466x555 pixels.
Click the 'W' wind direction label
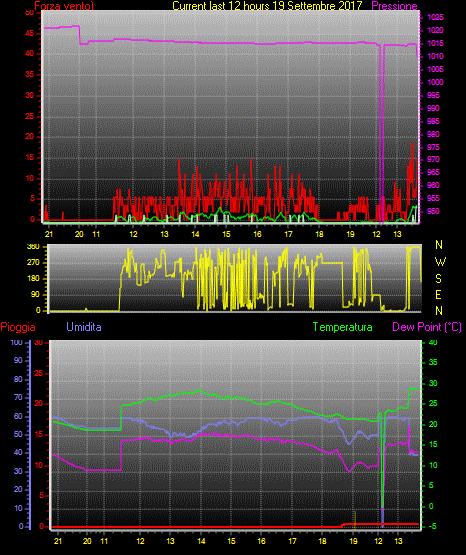point(440,262)
